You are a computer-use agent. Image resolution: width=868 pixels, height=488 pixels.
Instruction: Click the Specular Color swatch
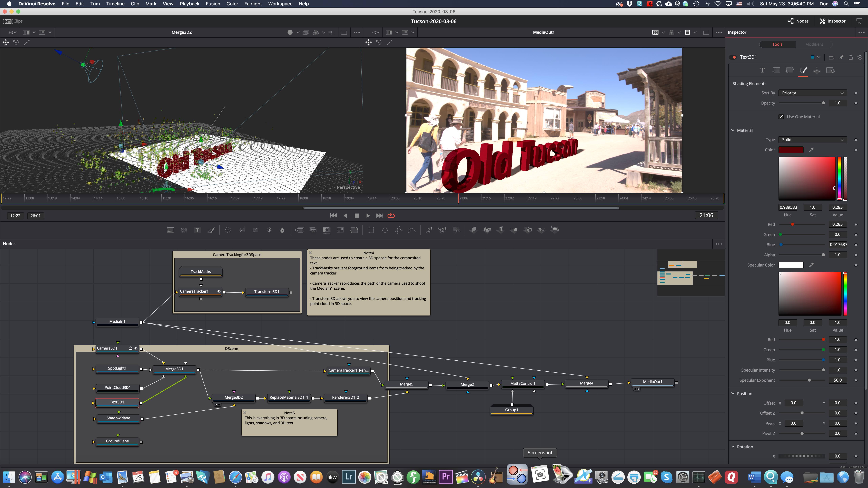(791, 265)
